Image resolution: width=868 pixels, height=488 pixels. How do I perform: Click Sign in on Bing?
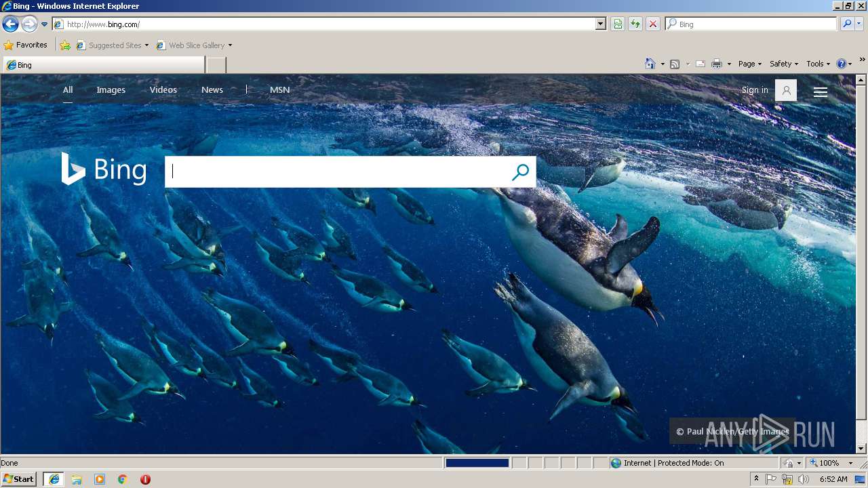pyautogui.click(x=755, y=90)
